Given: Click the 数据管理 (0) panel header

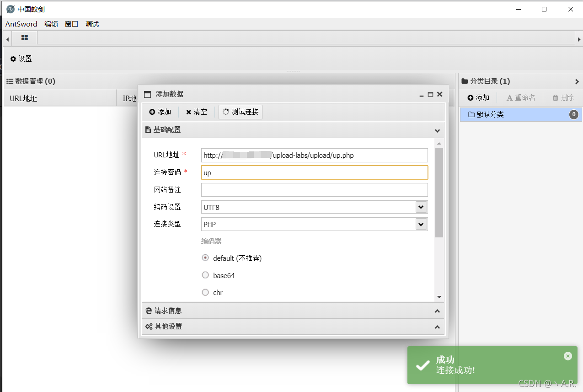Looking at the screenshot, I should tap(229, 81).
